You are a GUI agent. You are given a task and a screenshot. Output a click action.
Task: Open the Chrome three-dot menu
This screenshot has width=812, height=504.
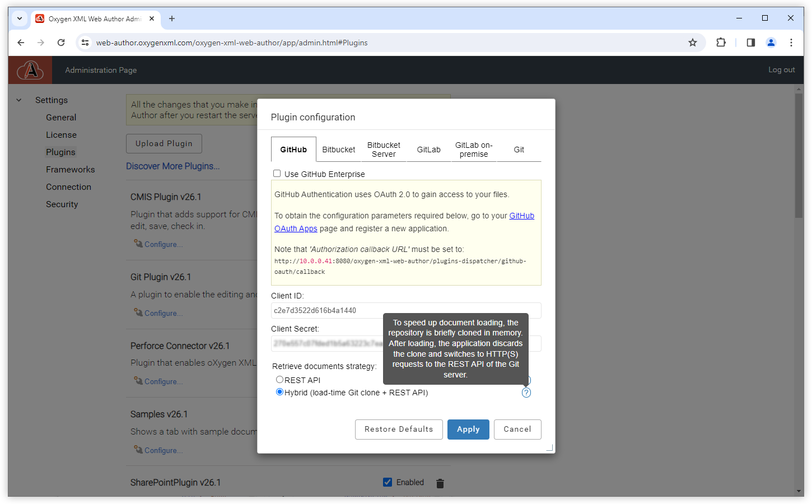(791, 43)
